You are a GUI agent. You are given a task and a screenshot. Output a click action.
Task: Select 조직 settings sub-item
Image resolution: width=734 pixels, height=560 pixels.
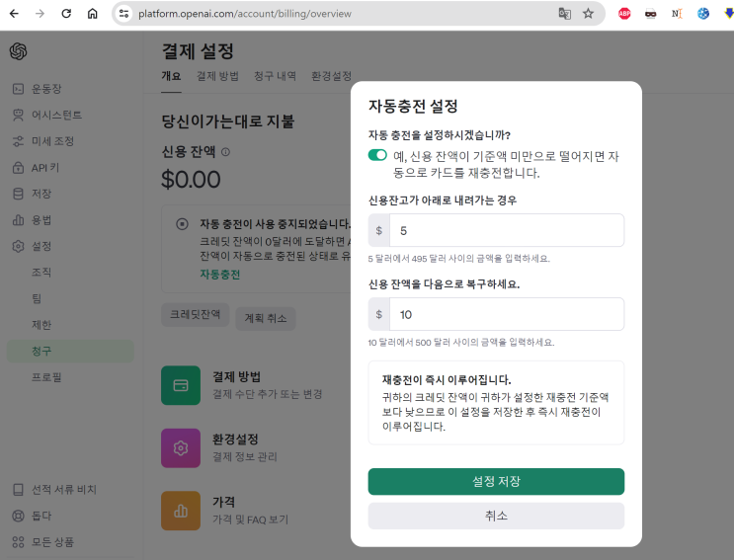coord(41,273)
